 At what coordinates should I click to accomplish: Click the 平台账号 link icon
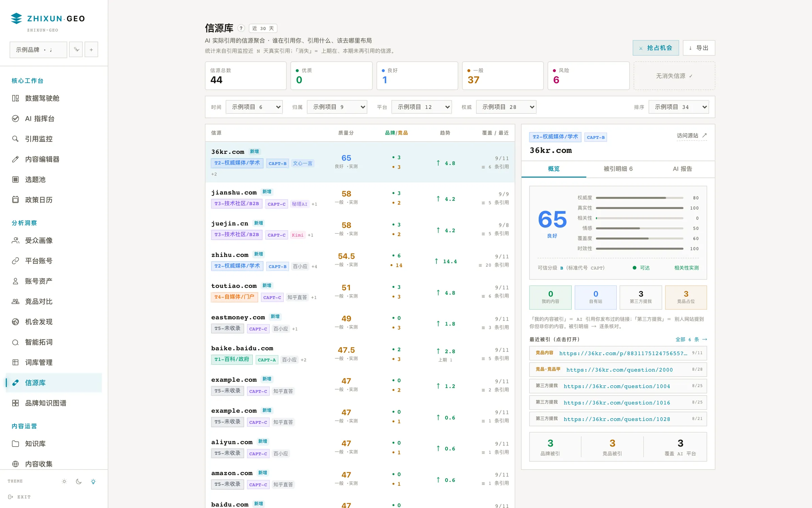click(16, 261)
